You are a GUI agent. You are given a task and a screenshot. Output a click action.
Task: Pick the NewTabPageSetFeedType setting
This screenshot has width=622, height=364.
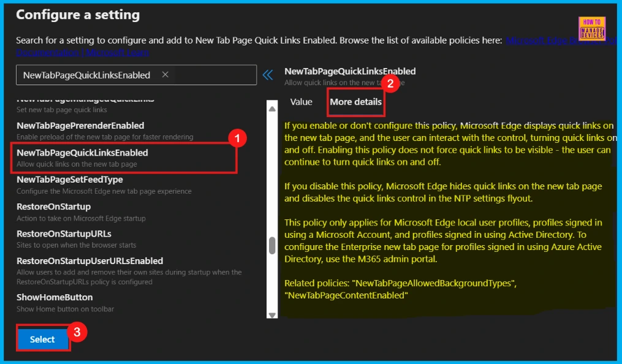pyautogui.click(x=104, y=185)
